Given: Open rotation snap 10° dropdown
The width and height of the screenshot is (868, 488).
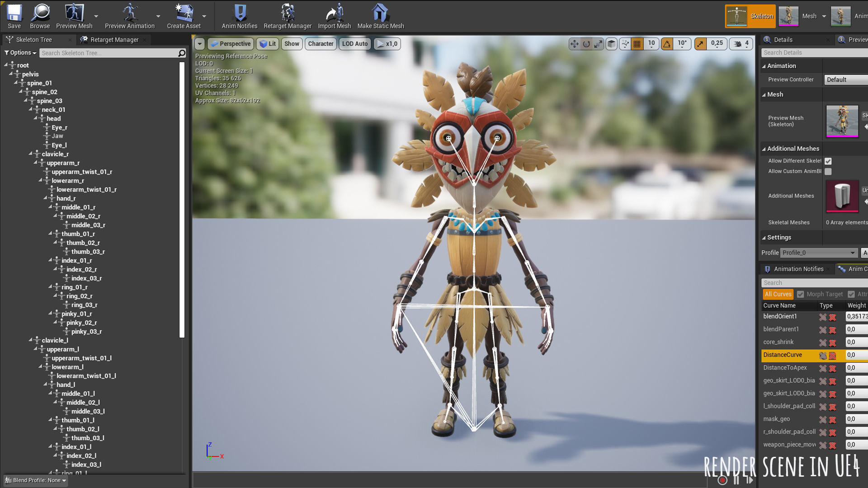Looking at the screenshot, I should [682, 44].
